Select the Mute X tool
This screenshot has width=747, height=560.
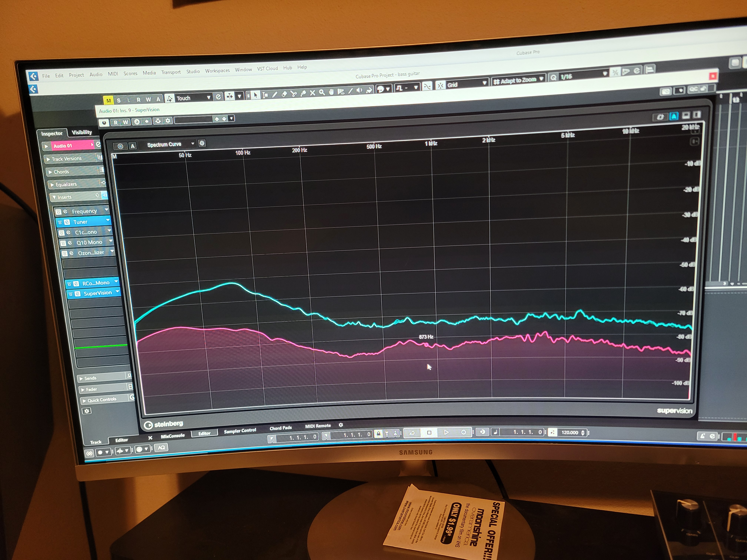pyautogui.click(x=312, y=93)
